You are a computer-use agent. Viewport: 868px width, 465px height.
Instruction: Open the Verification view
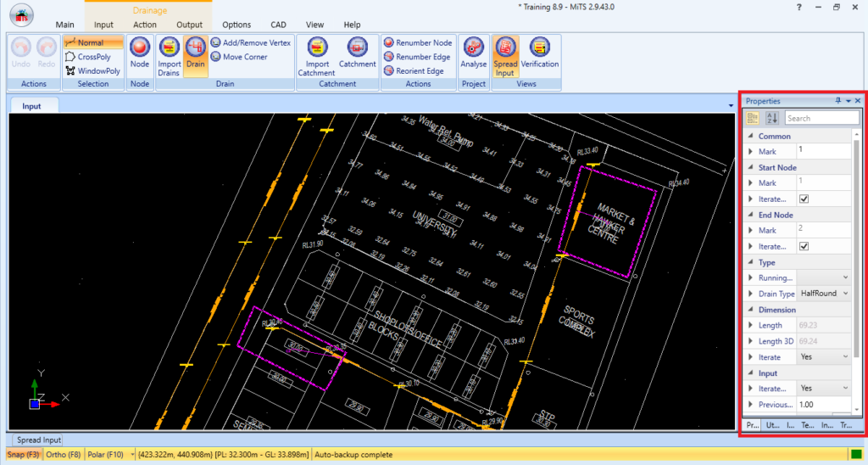click(x=540, y=53)
